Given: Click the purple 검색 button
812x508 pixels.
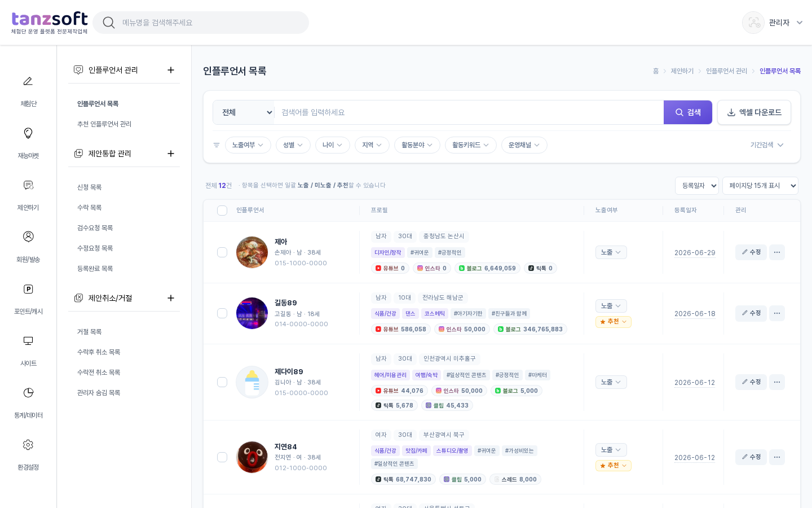Looking at the screenshot, I should (688, 112).
